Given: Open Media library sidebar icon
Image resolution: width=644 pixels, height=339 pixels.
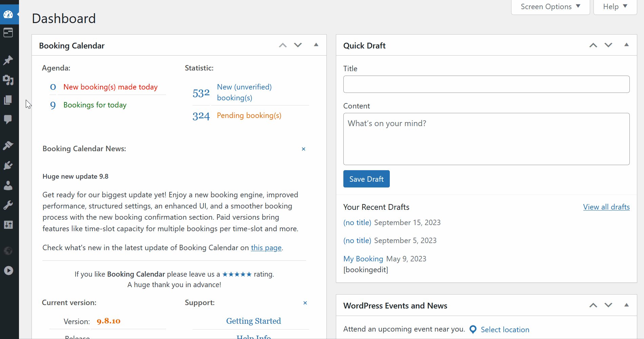Looking at the screenshot, I should coord(8,80).
